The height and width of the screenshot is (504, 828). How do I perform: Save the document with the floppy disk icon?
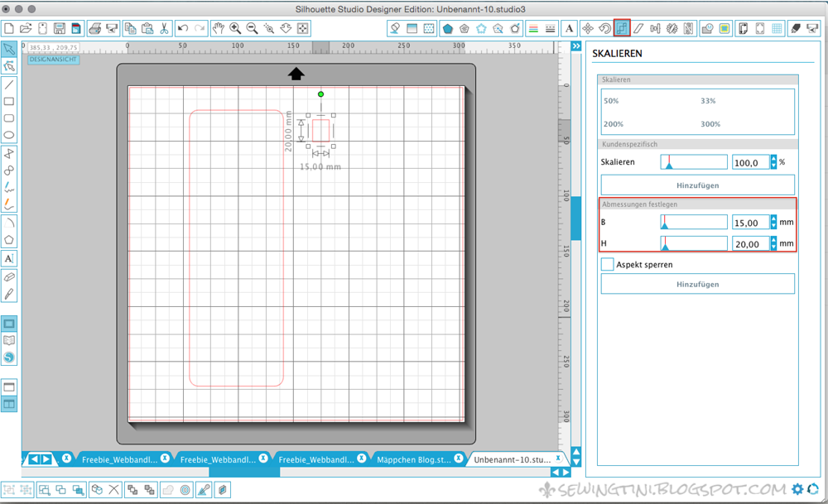tap(59, 28)
